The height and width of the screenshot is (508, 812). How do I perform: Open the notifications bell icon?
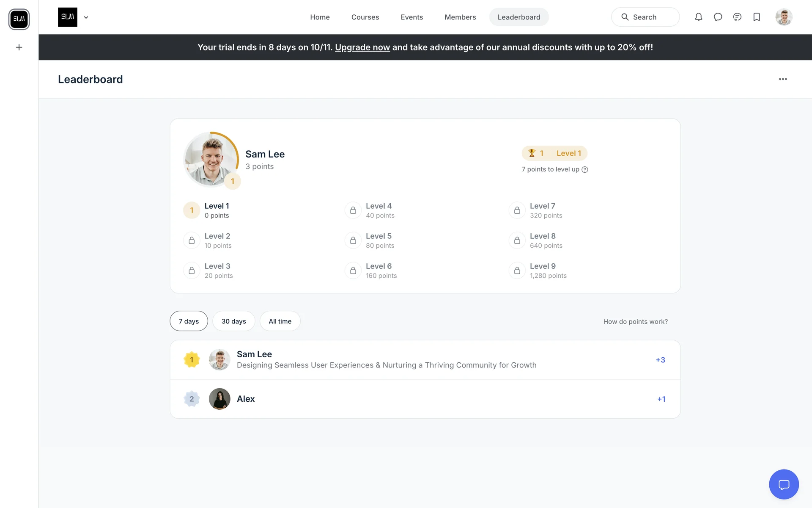pyautogui.click(x=698, y=17)
